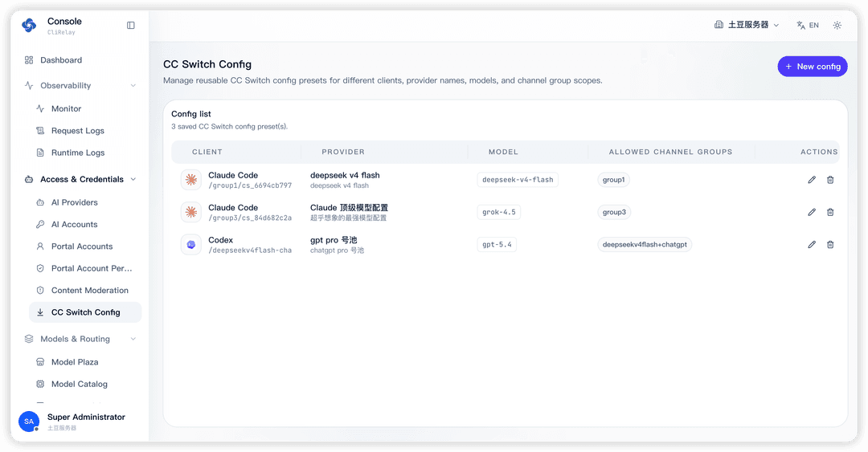This screenshot has height=452, width=868.
Task: Click the Portal Accounts user icon
Action: (40, 246)
